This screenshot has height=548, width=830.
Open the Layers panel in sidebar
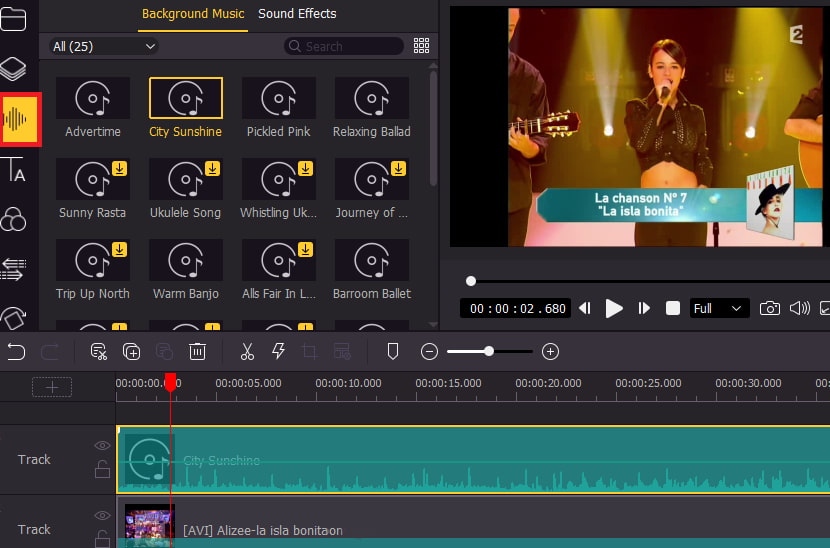coord(13,68)
